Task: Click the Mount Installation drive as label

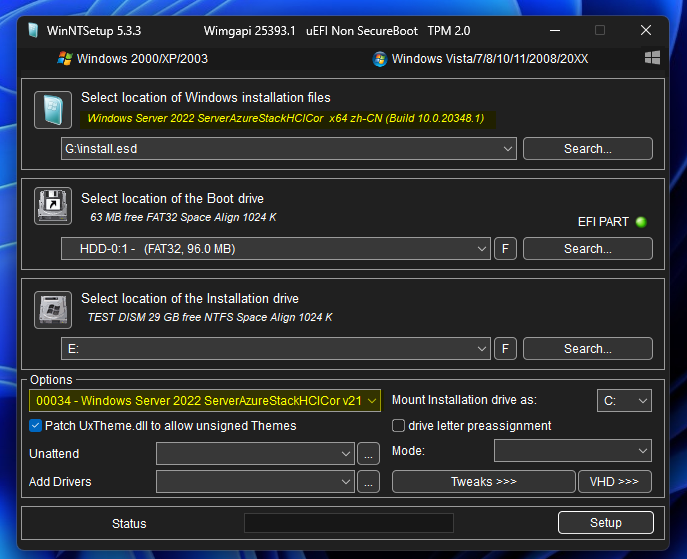Action: 464,400
